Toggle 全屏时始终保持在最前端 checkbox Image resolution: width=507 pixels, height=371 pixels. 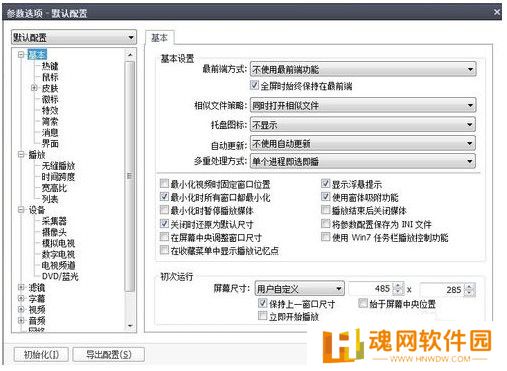(x=254, y=85)
